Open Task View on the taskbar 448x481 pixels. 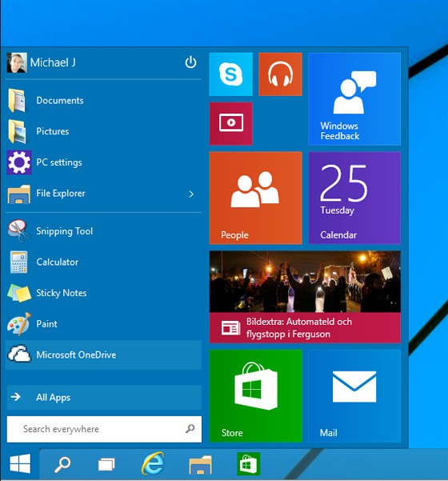tap(106, 464)
